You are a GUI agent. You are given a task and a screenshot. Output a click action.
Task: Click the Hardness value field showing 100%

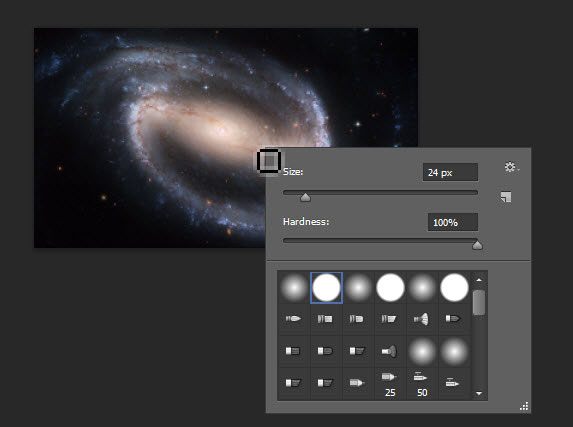tap(453, 222)
